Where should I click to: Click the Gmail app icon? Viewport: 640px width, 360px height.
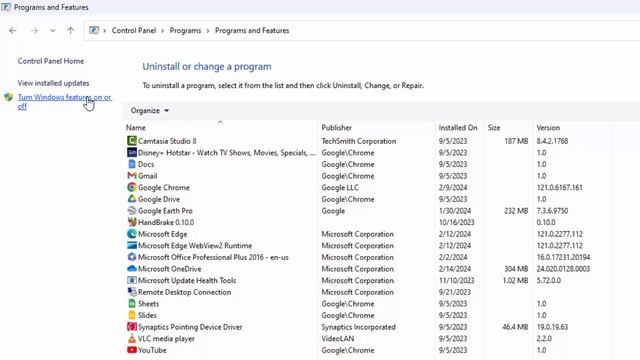click(131, 176)
